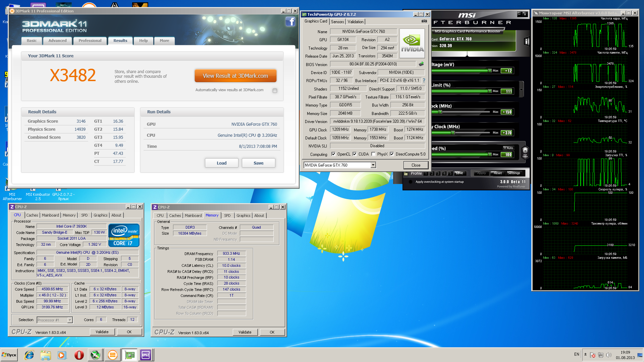644x362 pixels.
Task: Open Opera browser from the taskbar
Action: coord(79,355)
